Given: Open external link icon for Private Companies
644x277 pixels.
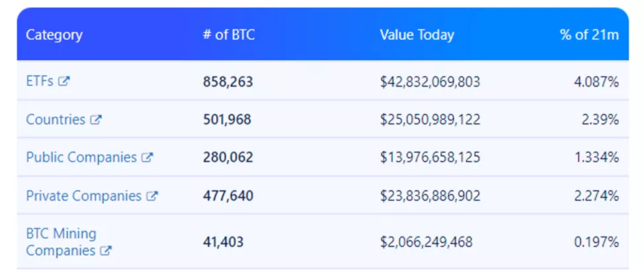Looking at the screenshot, I should (x=151, y=196).
